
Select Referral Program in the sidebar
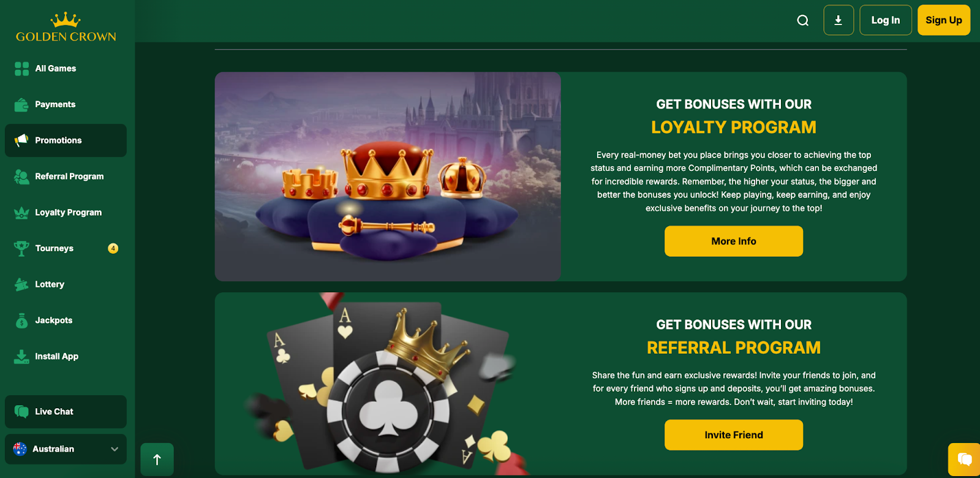66,176
